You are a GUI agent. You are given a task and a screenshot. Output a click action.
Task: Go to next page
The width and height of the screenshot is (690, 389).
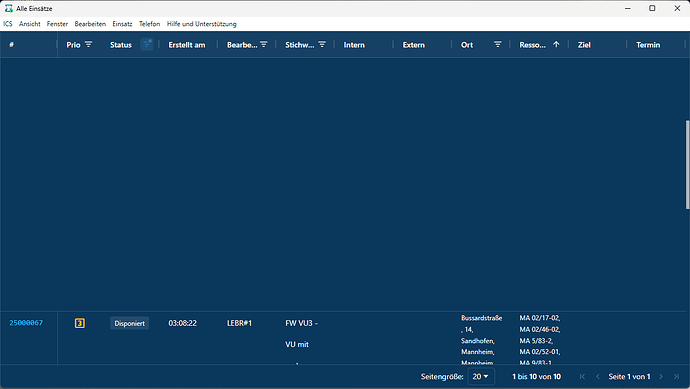coord(661,377)
